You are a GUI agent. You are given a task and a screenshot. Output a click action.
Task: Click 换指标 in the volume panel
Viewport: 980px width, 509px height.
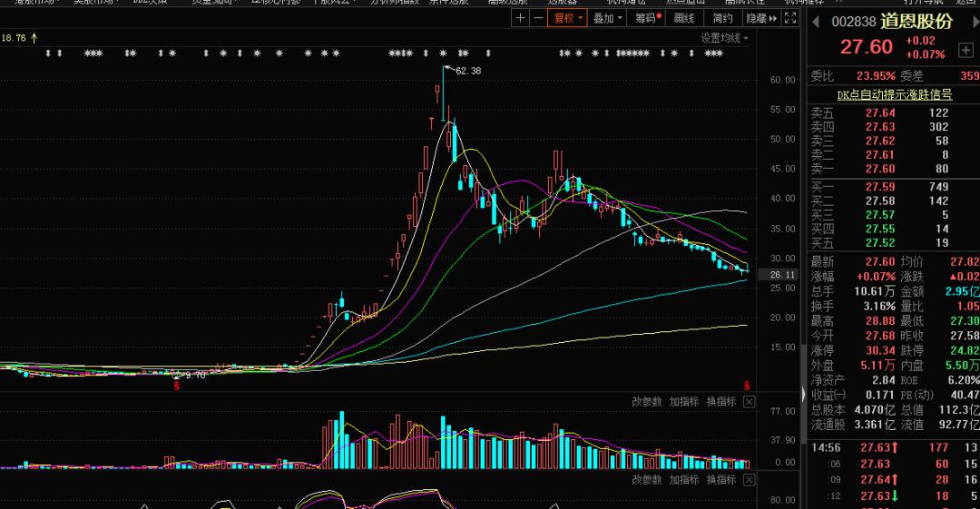click(x=721, y=402)
